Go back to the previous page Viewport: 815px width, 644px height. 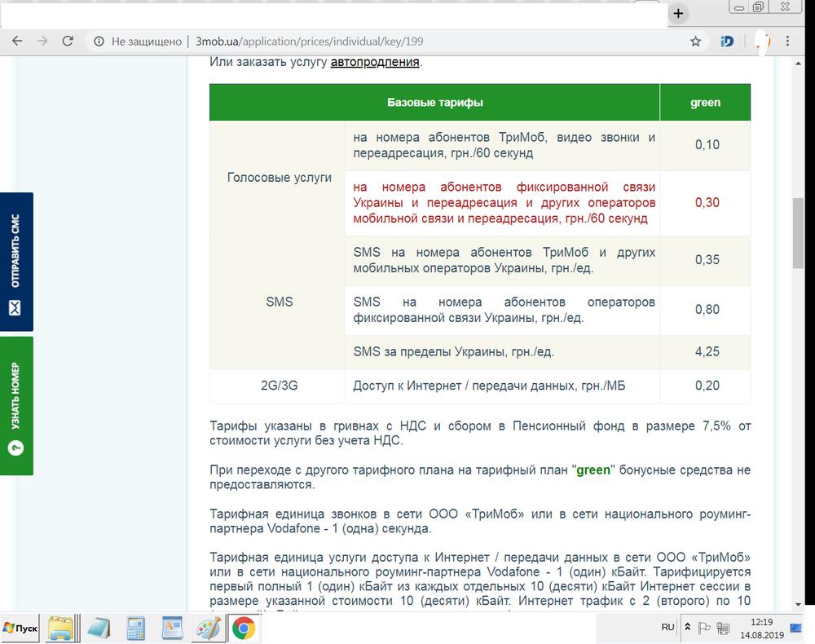coord(17,41)
